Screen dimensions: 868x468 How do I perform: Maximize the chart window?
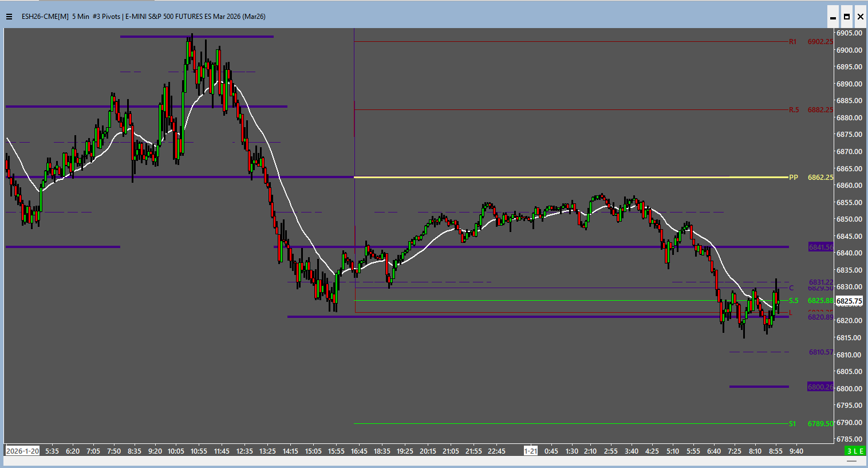(x=847, y=17)
